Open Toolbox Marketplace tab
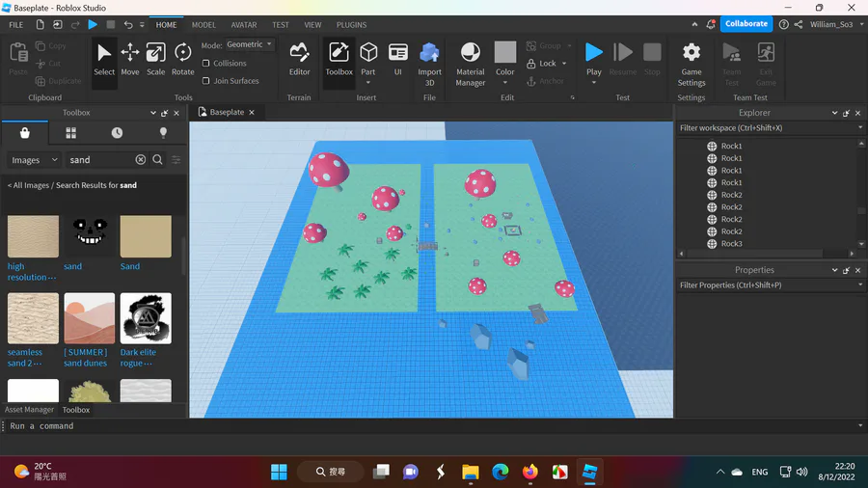Screen dimensions: 868x488 pyautogui.click(x=25, y=133)
